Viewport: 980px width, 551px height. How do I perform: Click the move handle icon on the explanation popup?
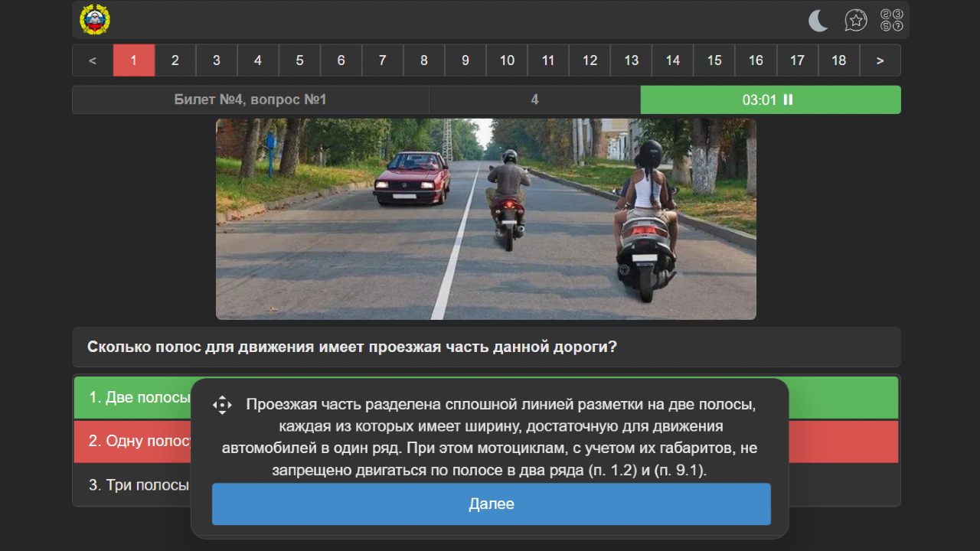pos(222,404)
